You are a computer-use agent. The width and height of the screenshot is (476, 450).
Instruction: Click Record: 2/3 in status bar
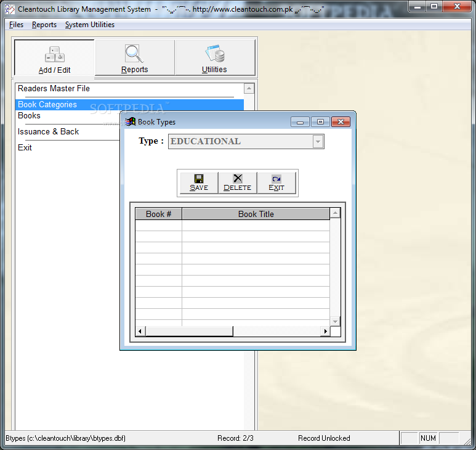coord(235,438)
